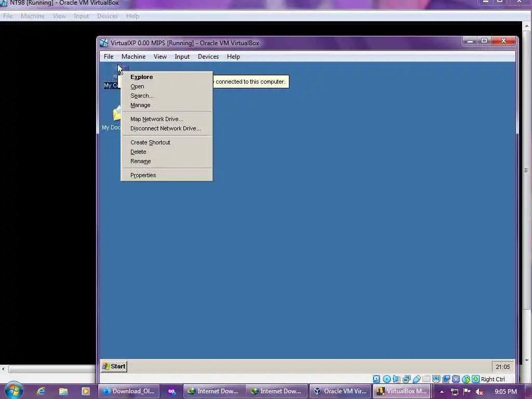Click the host clock showing 9:05 PM
This screenshot has height=399, width=532.
click(x=506, y=392)
